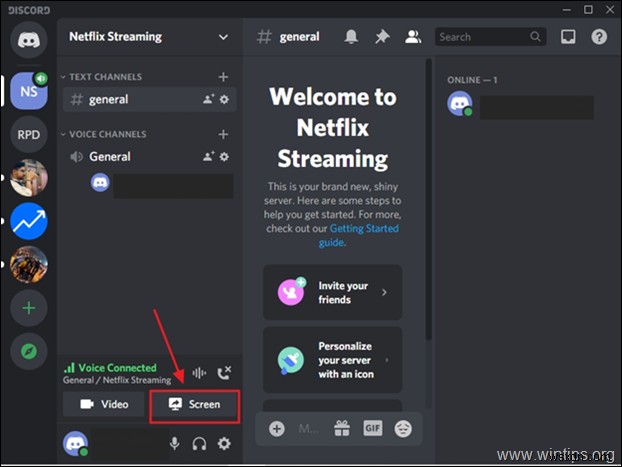Create a new text channel with plus
The image size is (622, 467).
(223, 77)
